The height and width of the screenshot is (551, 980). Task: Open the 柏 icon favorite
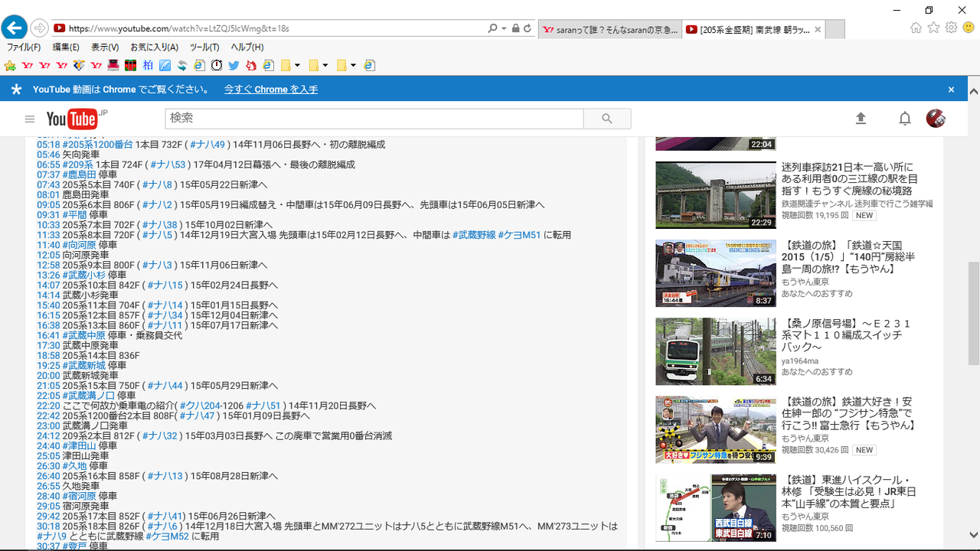click(x=148, y=66)
